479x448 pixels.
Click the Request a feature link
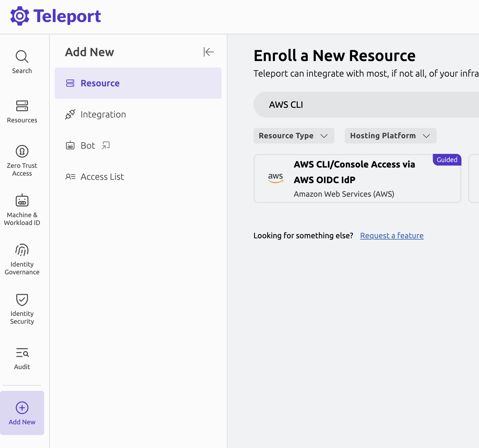[392, 235]
